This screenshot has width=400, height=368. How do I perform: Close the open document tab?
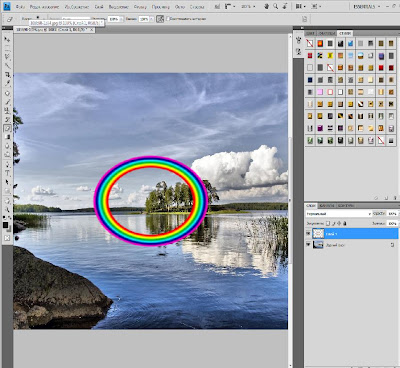pos(92,30)
